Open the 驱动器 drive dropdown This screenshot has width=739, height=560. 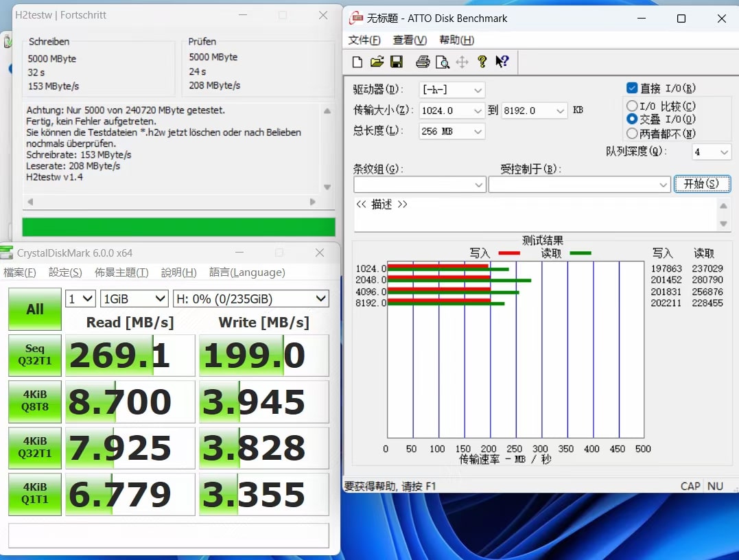click(x=451, y=90)
